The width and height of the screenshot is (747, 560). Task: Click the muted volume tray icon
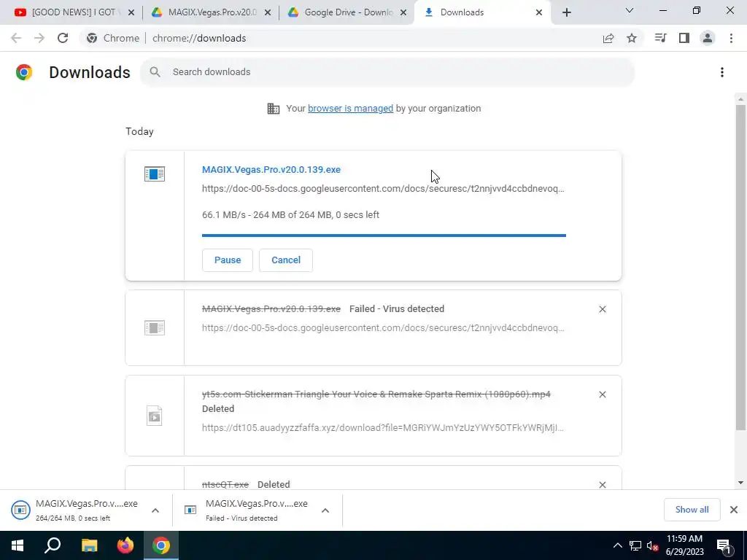pyautogui.click(x=653, y=545)
